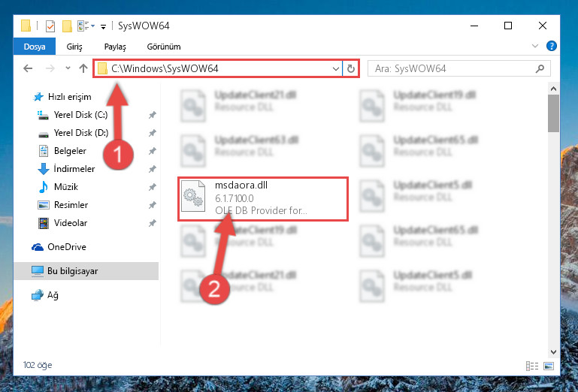The width and height of the screenshot is (578, 392).
Task: Click the pin icon next to Yerel Disk (C:)
Action: click(x=153, y=116)
